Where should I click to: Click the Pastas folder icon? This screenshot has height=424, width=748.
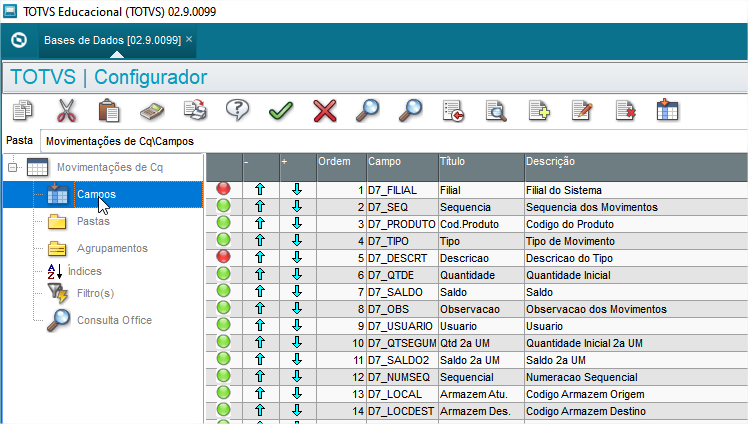tap(57, 221)
